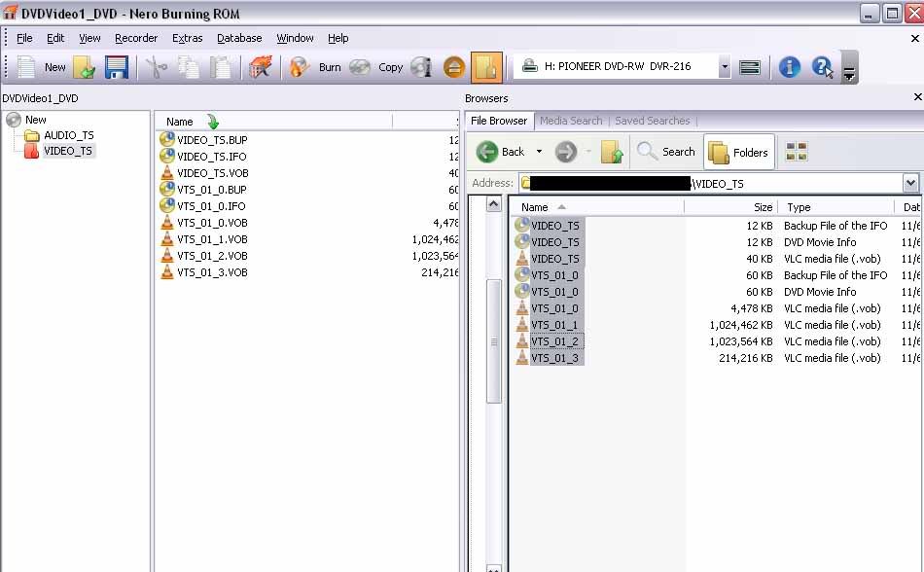The image size is (924, 572).
Task: Click the Up one folder icon
Action: click(612, 152)
